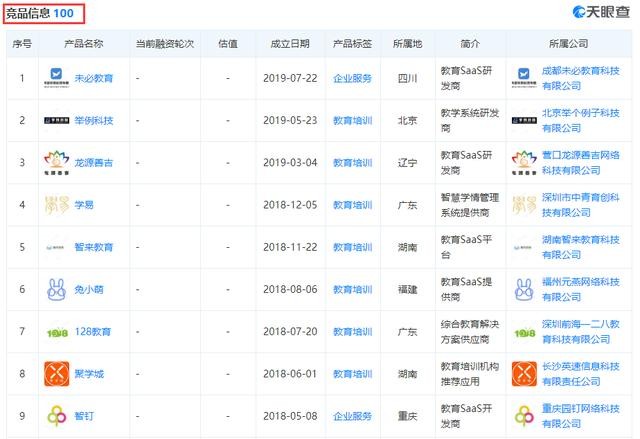Open company 重庆园钉网络科技有限公司
The image size is (640, 439).
(x=580, y=416)
